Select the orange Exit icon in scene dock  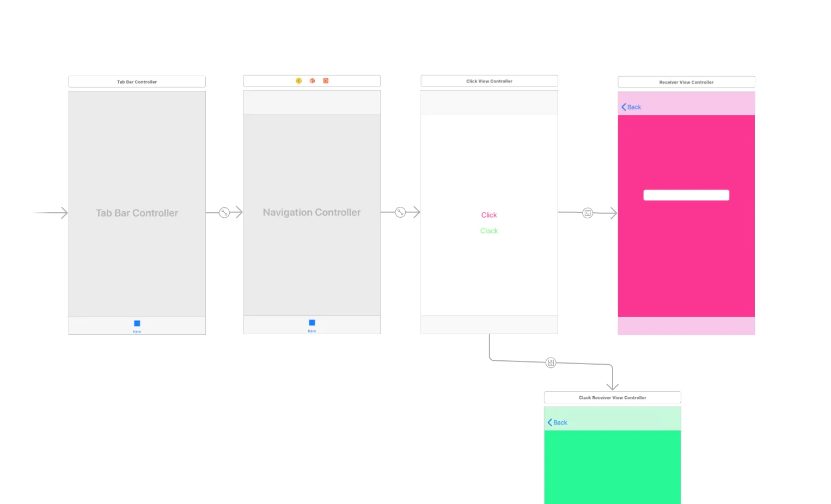click(326, 81)
